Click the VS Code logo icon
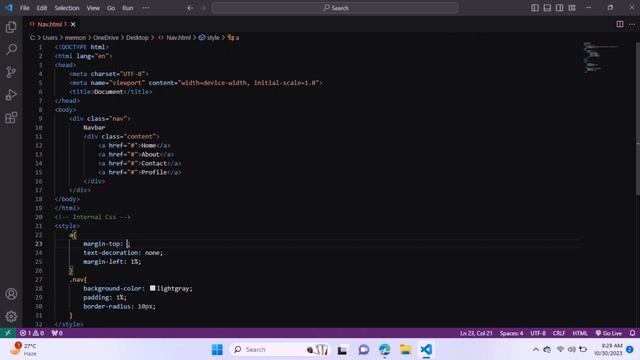 [x=9, y=8]
